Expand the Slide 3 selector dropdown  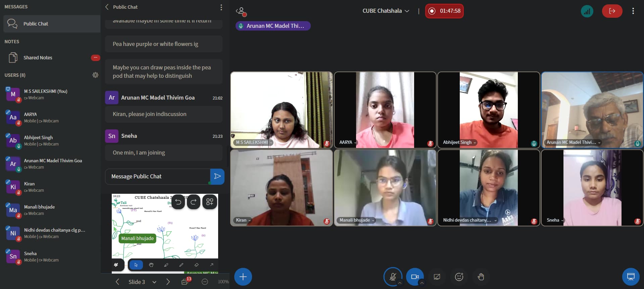click(x=154, y=282)
